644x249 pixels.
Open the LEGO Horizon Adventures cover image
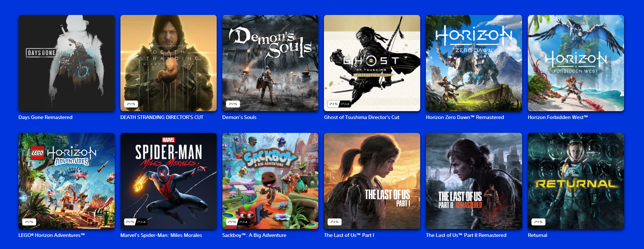pos(67,181)
